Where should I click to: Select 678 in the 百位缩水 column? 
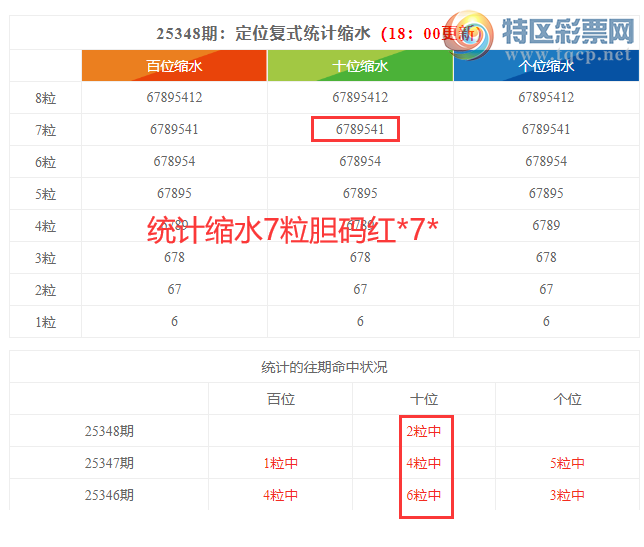pyautogui.click(x=174, y=257)
